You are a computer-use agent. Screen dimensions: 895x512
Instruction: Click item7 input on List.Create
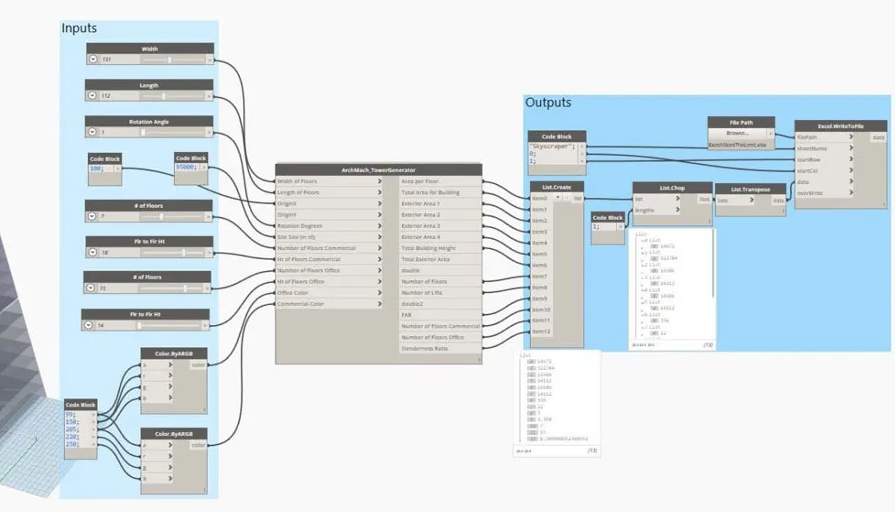click(x=541, y=276)
